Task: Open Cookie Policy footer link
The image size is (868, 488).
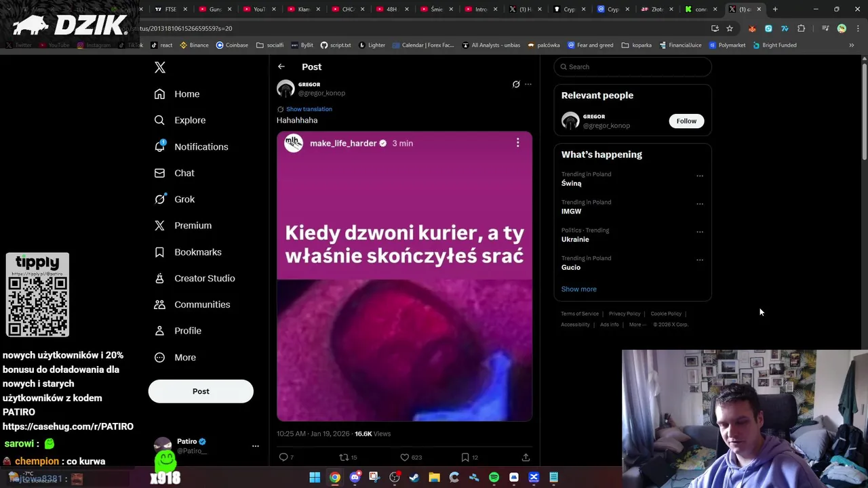Action: (666, 314)
